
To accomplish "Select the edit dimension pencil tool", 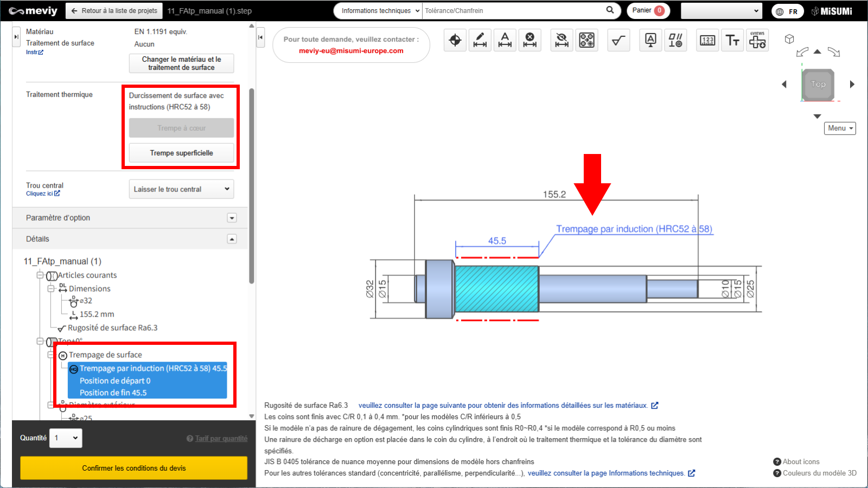I will click(x=480, y=40).
